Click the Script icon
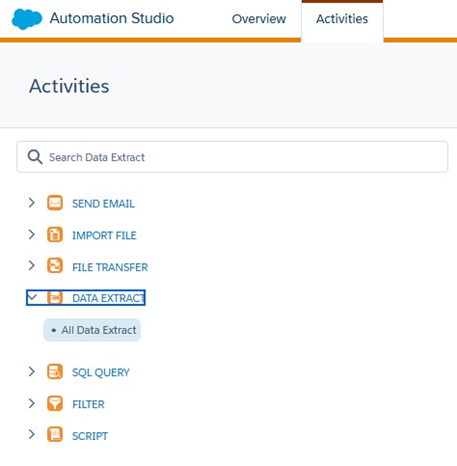 click(x=55, y=435)
